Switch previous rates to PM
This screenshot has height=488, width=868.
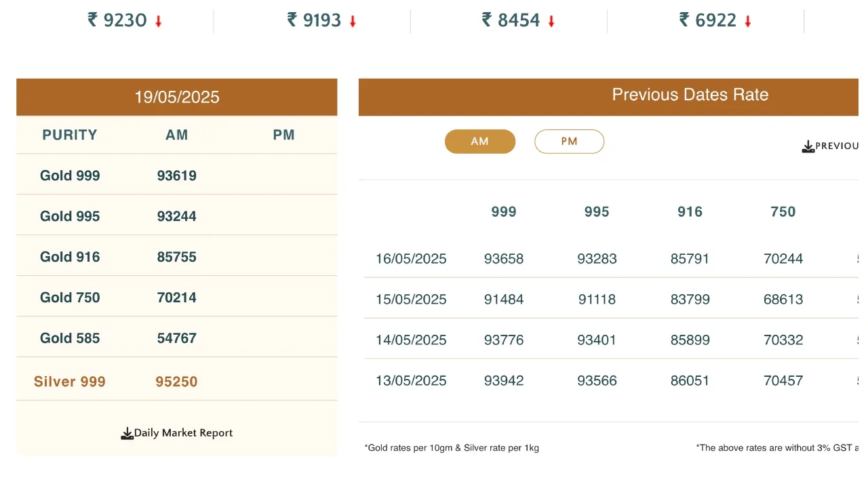[x=569, y=142]
